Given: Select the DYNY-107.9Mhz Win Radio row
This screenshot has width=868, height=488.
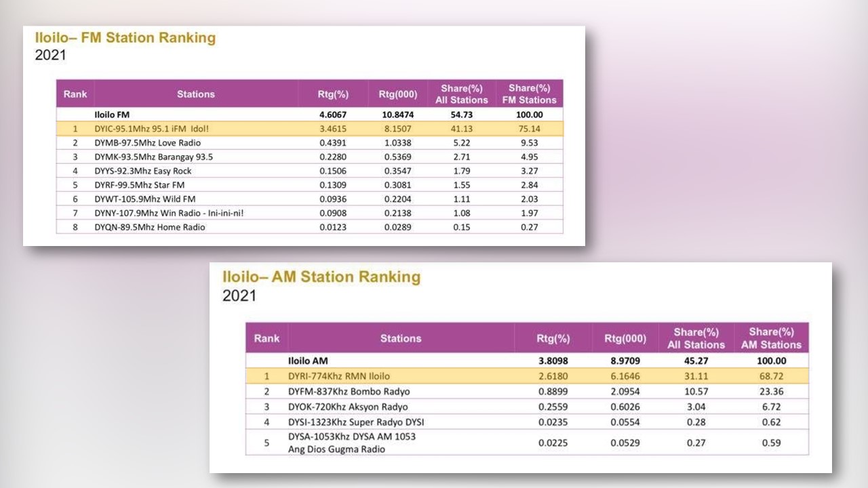Looking at the screenshot, I should [169, 213].
